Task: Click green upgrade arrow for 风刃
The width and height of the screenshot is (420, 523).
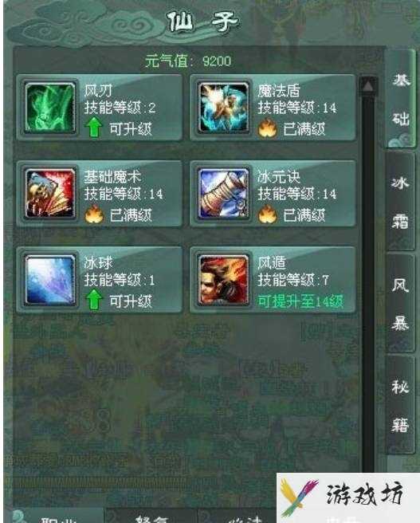Action: (94, 128)
